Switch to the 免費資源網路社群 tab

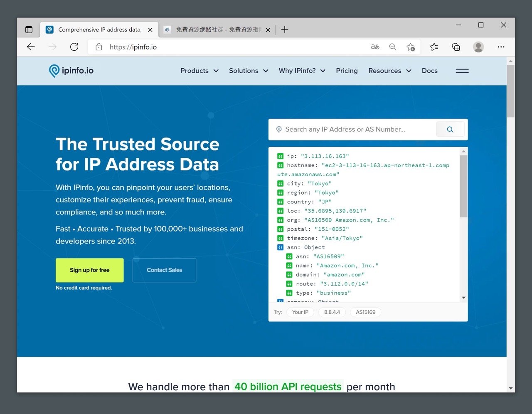tap(218, 30)
